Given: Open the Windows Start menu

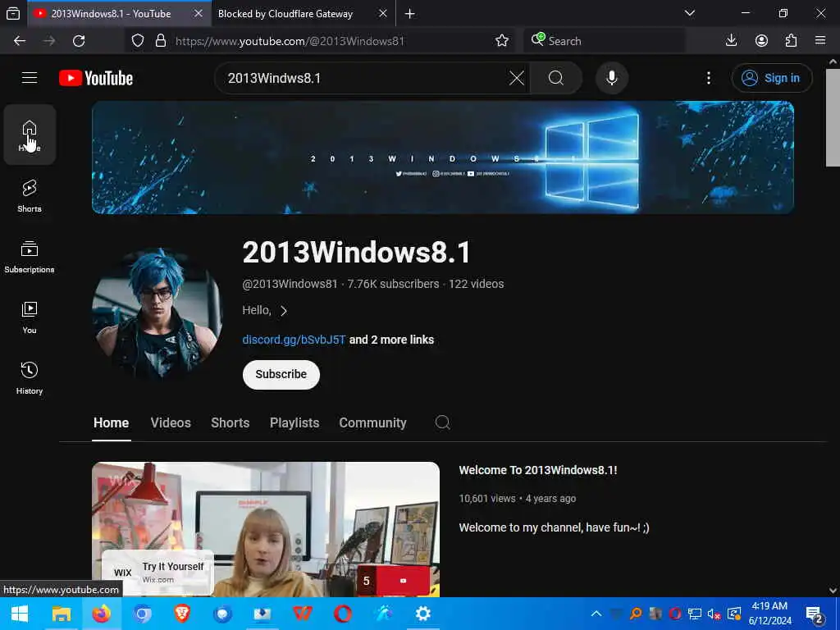Looking at the screenshot, I should click(20, 614).
